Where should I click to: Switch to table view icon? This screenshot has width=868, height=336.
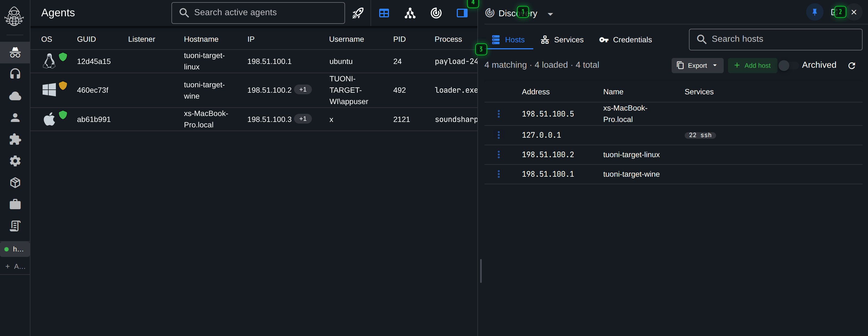(x=384, y=13)
